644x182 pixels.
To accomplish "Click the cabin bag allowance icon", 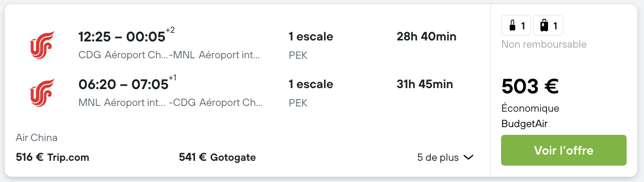I will pyautogui.click(x=516, y=26).
